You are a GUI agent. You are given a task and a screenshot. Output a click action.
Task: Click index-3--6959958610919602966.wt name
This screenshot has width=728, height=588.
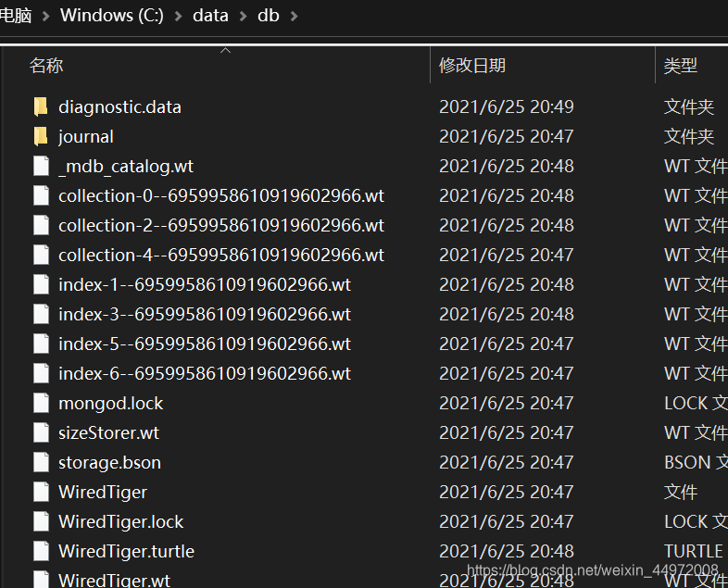click(205, 314)
